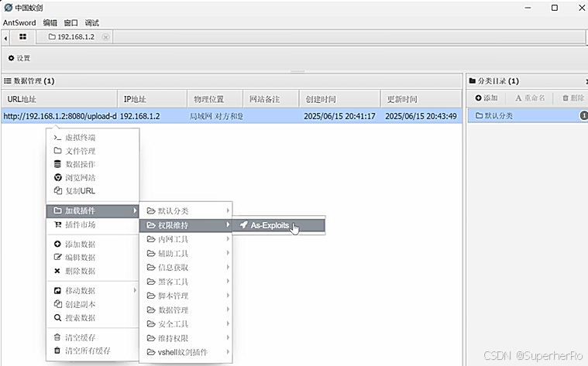The image size is (588, 366).
Task: Click the folder icon beside 文件管理
Action: tap(57, 151)
